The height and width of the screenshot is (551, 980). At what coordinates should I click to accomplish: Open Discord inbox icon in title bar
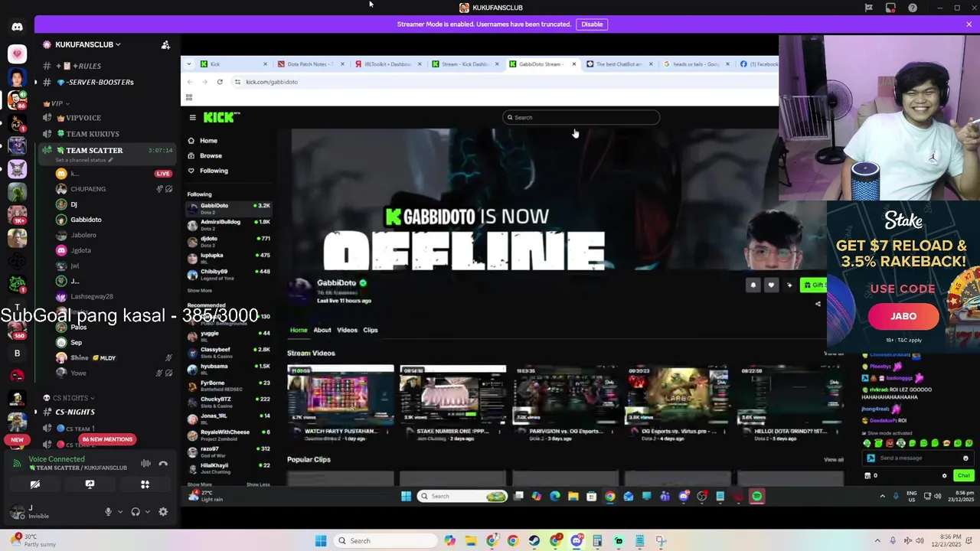[x=890, y=8]
